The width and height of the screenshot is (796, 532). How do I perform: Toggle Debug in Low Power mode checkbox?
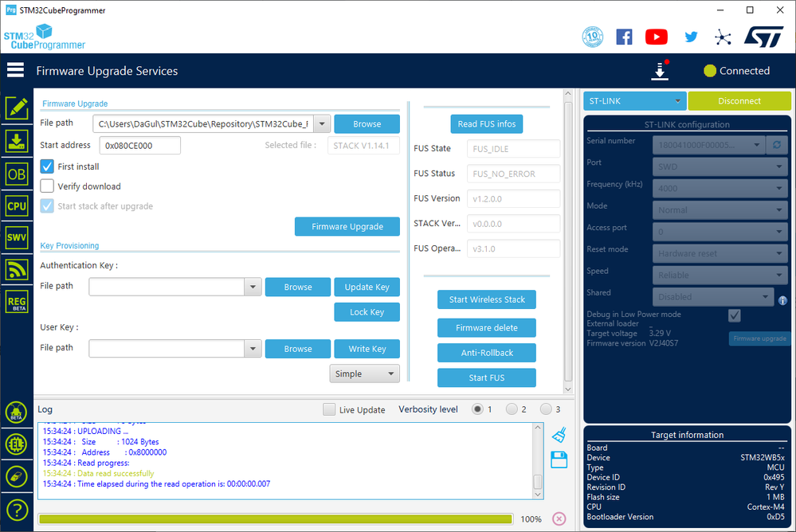click(x=734, y=315)
